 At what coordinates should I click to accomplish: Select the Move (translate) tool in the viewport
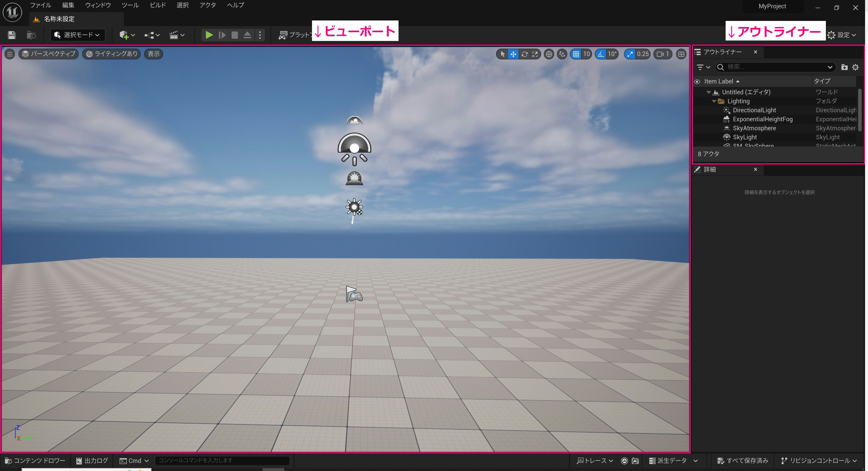pyautogui.click(x=513, y=54)
